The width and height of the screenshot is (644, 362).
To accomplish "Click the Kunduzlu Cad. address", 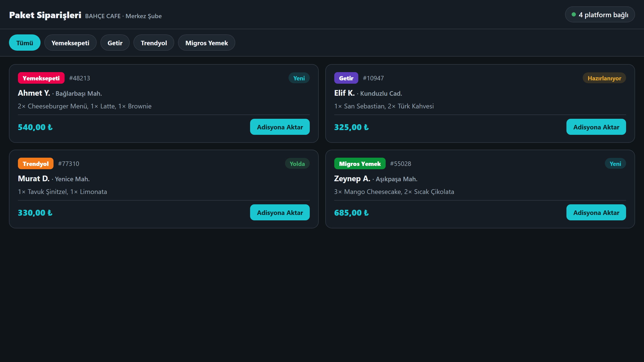I will (381, 94).
